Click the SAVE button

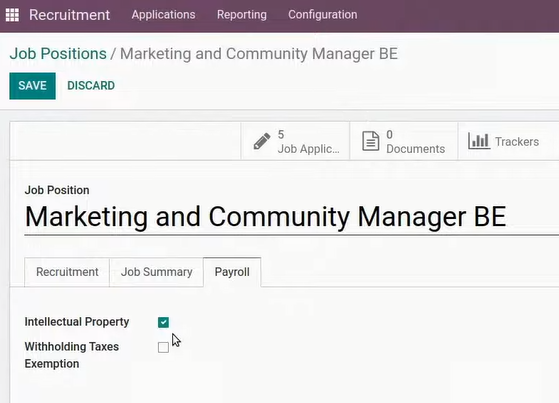(32, 86)
